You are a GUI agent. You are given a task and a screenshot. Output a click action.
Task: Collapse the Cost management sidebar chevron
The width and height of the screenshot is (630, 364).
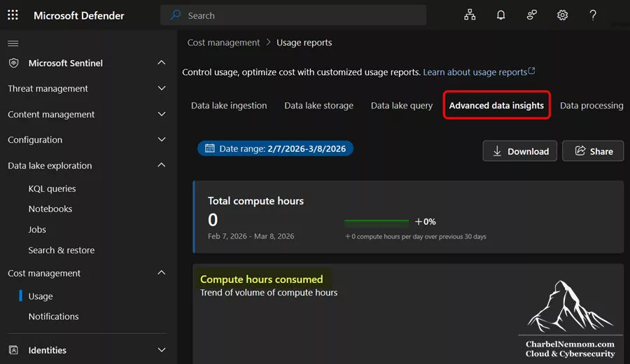[x=162, y=272]
